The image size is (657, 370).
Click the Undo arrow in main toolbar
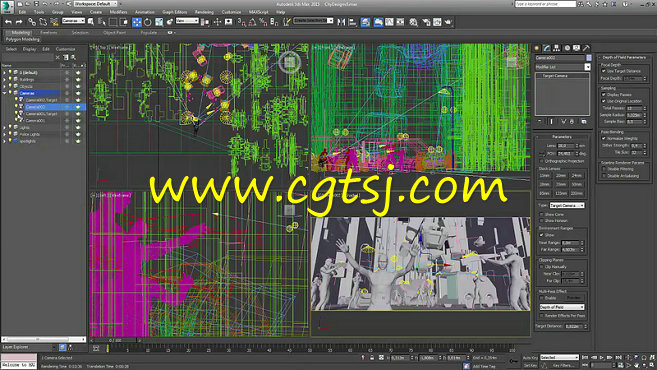pyautogui.click(x=8, y=22)
